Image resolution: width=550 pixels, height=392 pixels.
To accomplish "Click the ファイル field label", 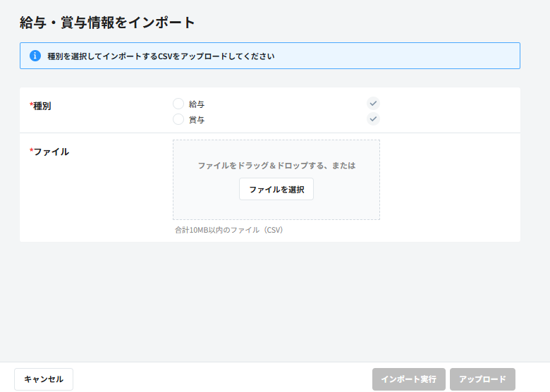I will (51, 152).
